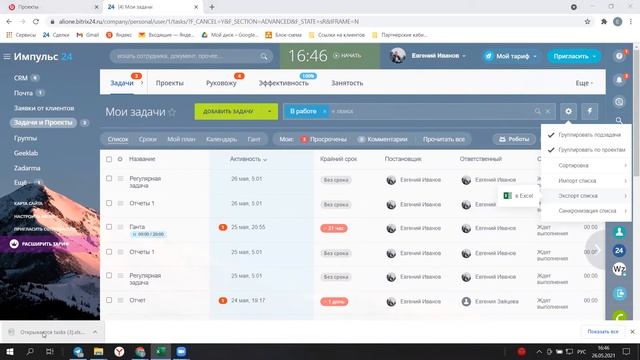
Task: Expand the Добавить задачу dropdown arrow
Action: pos(269,111)
